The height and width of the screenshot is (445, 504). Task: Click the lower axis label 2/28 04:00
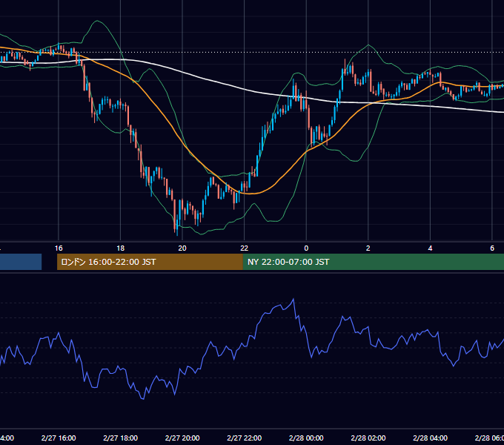tap(431, 438)
